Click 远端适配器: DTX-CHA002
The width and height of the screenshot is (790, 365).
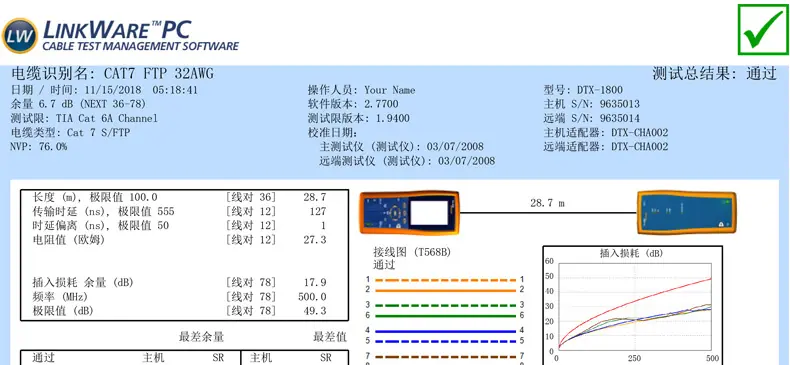(606, 147)
